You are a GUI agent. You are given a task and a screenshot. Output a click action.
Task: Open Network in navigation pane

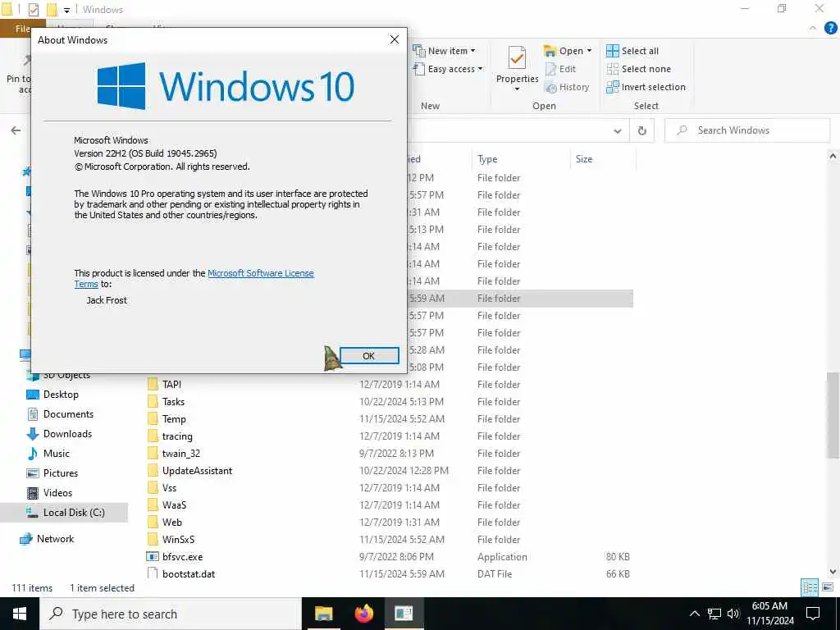[55, 539]
